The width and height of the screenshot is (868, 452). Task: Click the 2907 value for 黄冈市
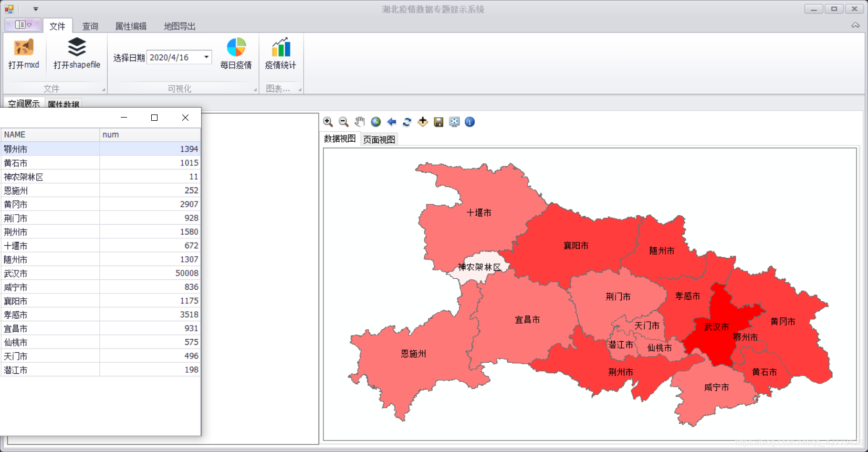pyautogui.click(x=189, y=204)
